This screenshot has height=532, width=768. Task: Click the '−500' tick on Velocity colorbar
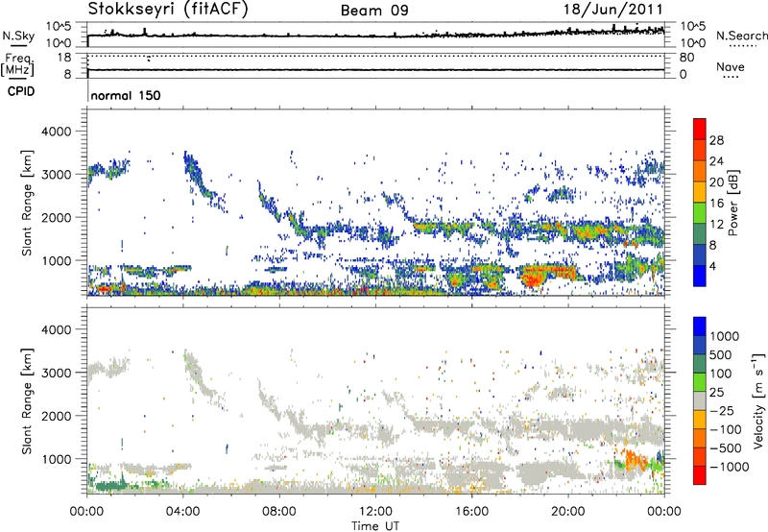[726, 448]
